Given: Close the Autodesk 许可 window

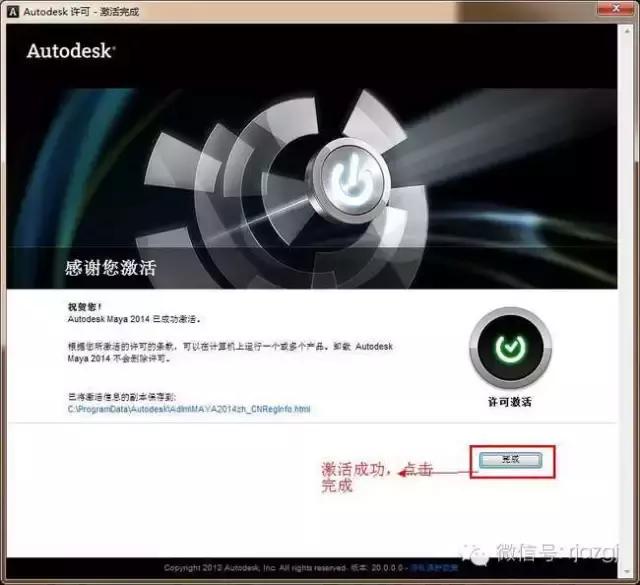Looking at the screenshot, I should tap(617, 8).
